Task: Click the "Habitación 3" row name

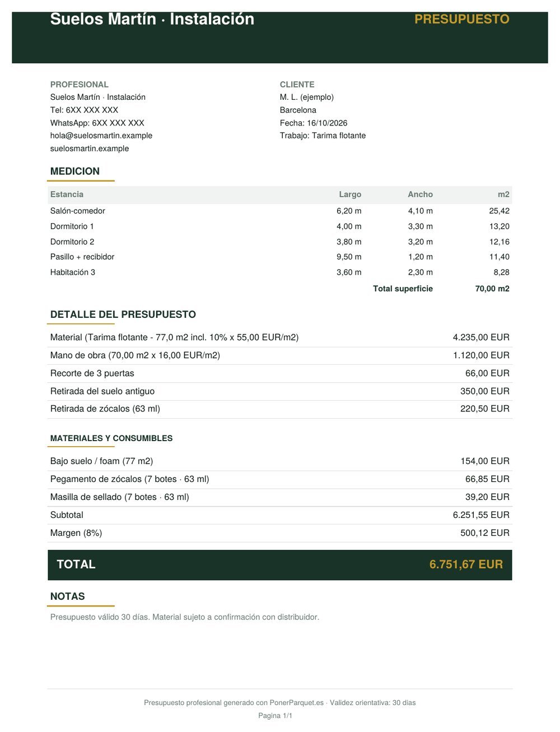Action: point(73,272)
